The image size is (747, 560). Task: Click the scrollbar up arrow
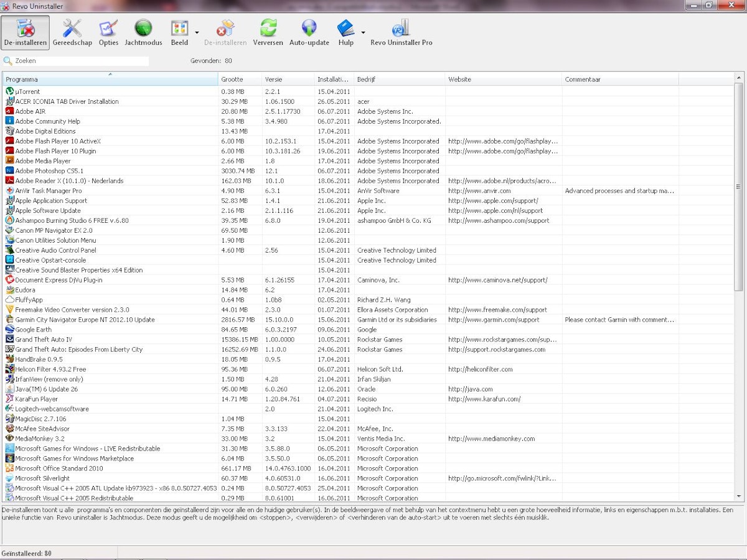coord(739,78)
